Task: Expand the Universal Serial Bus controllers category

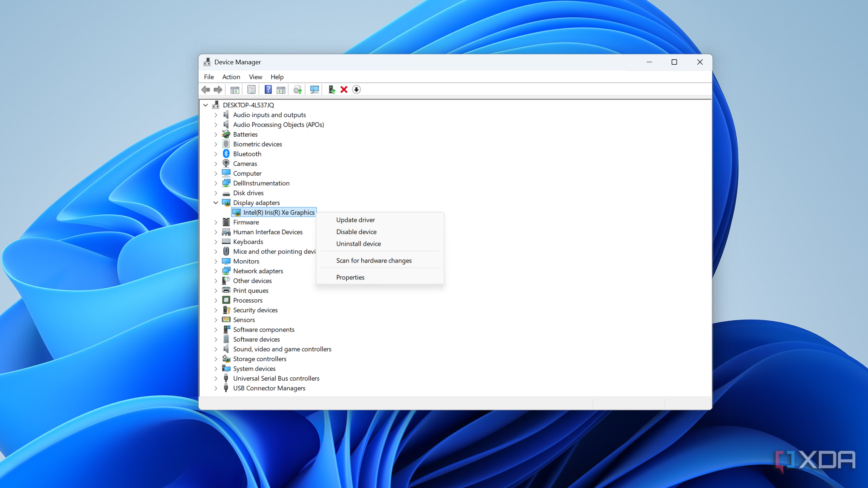Action: [216, 378]
